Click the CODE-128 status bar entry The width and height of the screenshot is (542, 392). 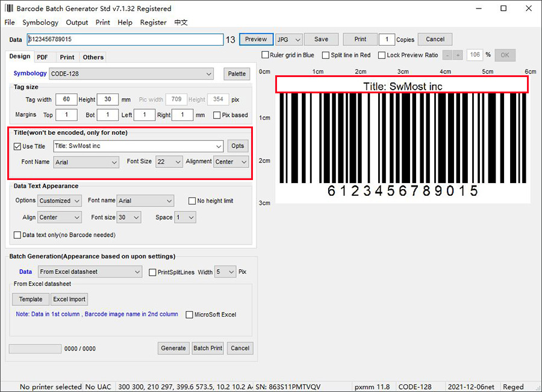[415, 387]
